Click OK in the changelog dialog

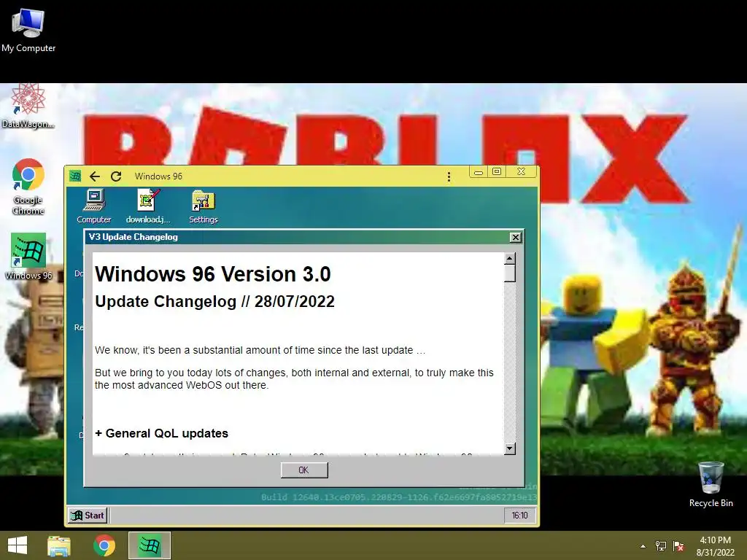[x=304, y=470]
